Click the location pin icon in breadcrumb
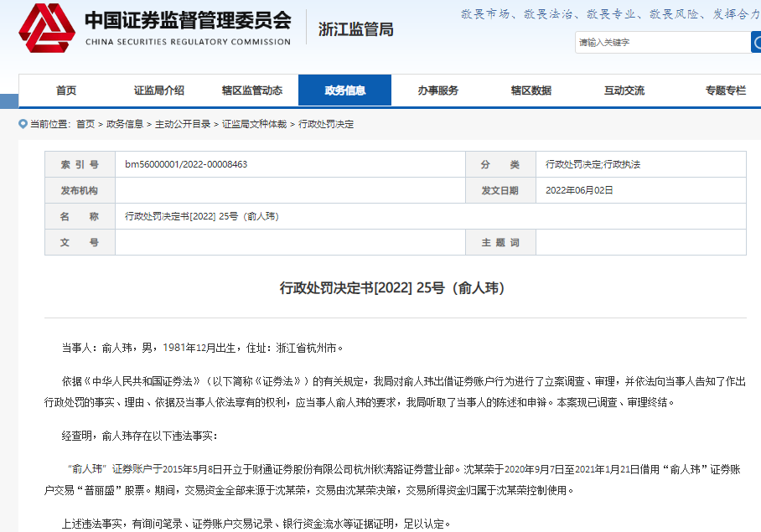 [23, 124]
